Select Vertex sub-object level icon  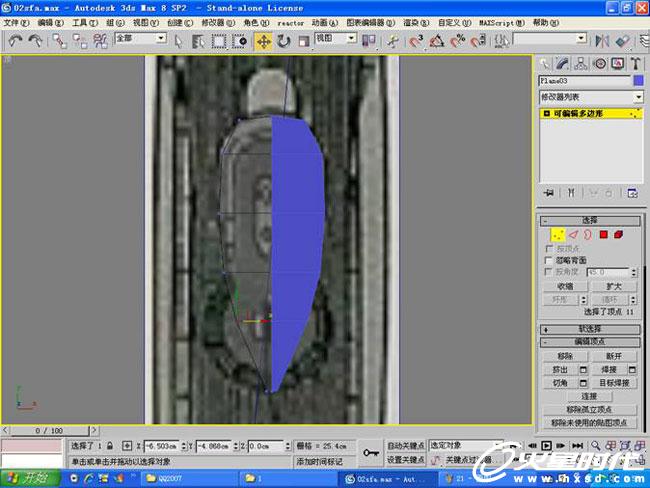[x=558, y=235]
